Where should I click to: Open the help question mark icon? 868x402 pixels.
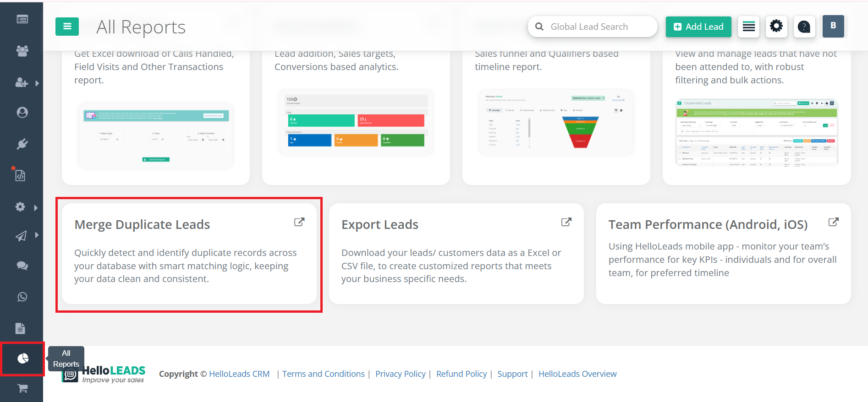coord(804,27)
